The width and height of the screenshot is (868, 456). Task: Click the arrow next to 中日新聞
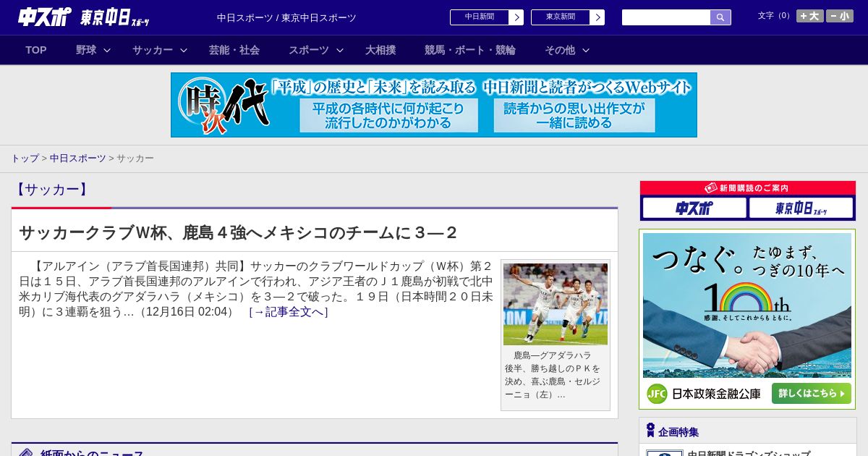516,17
